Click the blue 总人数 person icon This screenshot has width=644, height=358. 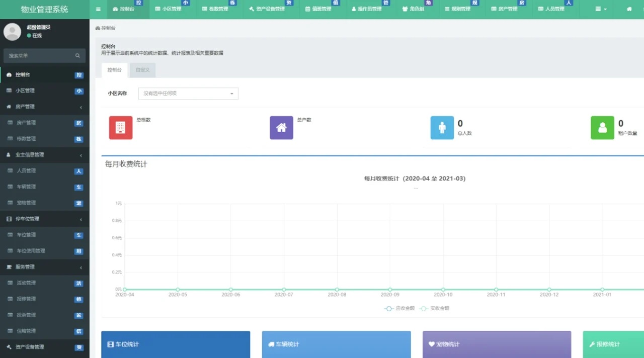(x=442, y=128)
